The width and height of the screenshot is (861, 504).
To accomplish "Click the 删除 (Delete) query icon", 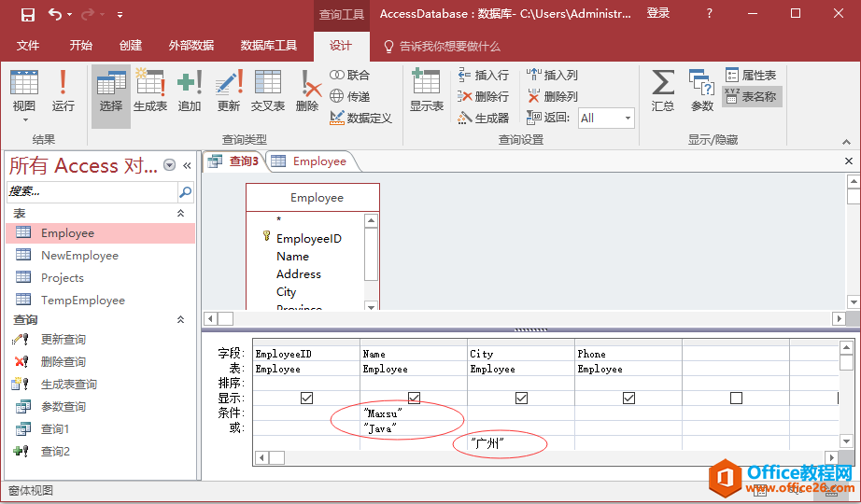I will [307, 91].
